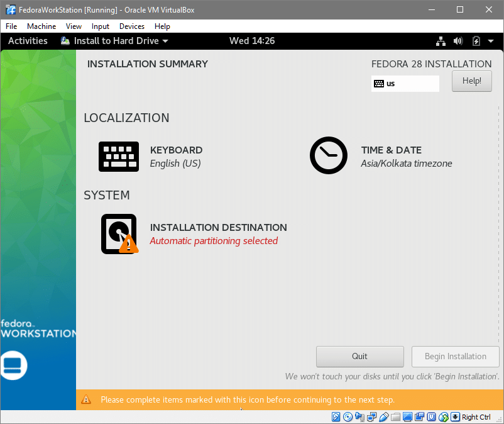Click VirtualBox USB devices indicator
The width and height of the screenshot is (504, 424).
click(x=384, y=417)
